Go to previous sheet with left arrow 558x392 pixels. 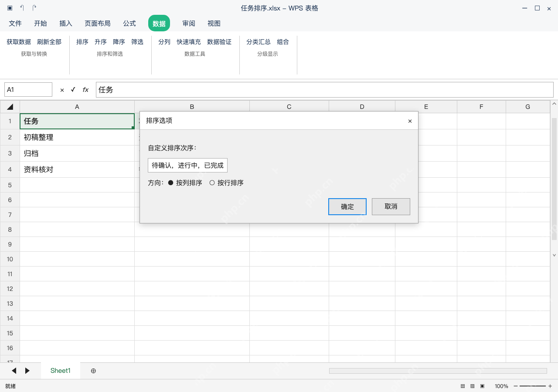14,371
